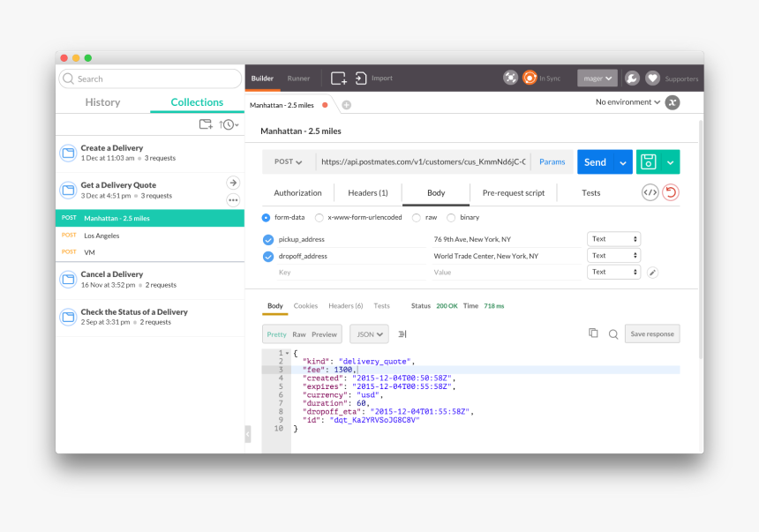Click the save floppy disk icon

coord(648,161)
